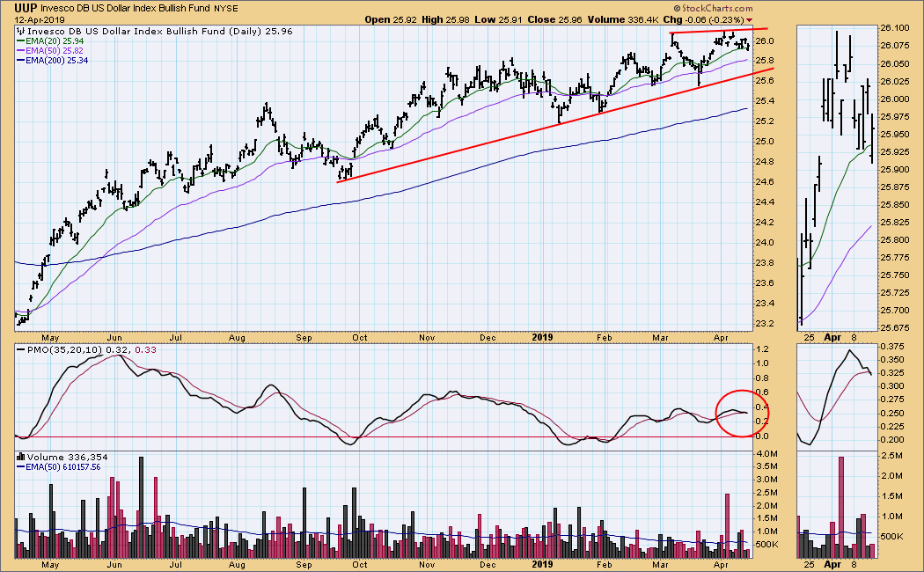This screenshot has width=924, height=572.
Task: Click the EMA(20) 25.94 legend text
Action: [x=55, y=41]
